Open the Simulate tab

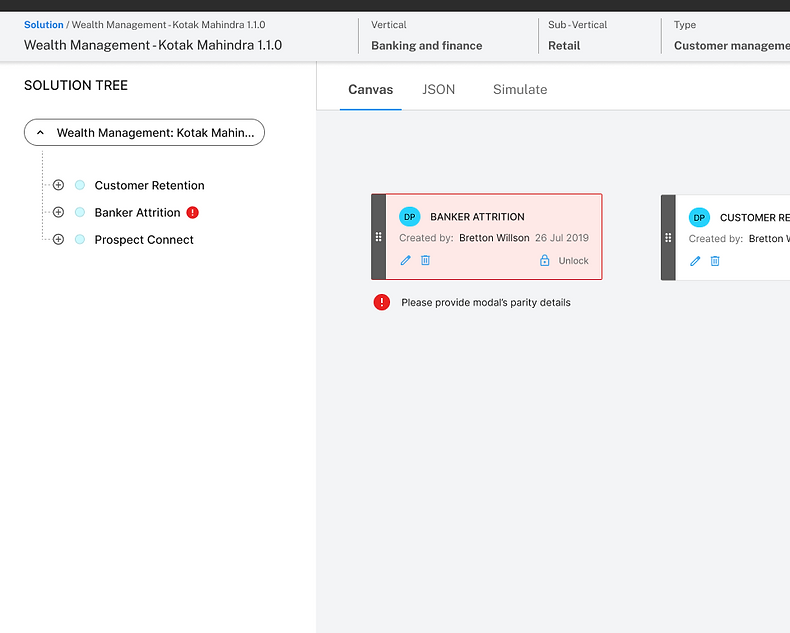[520, 89]
